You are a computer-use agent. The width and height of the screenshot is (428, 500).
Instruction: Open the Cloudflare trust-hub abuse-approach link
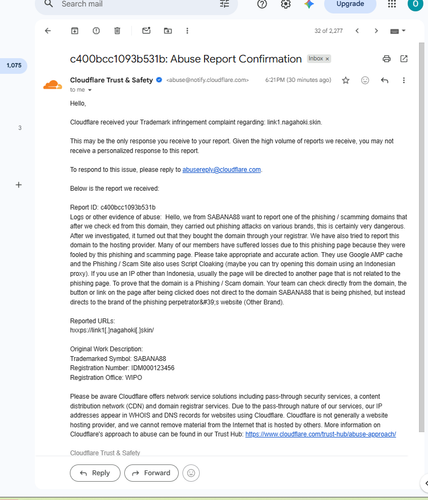tap(321, 434)
